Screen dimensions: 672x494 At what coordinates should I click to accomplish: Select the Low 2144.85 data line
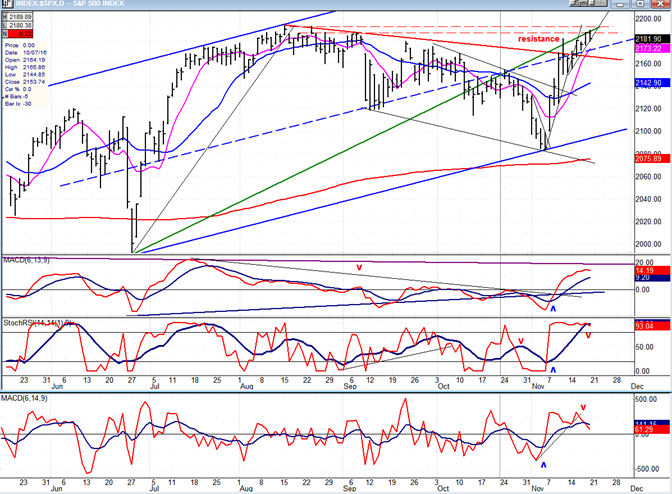pyautogui.click(x=25, y=75)
